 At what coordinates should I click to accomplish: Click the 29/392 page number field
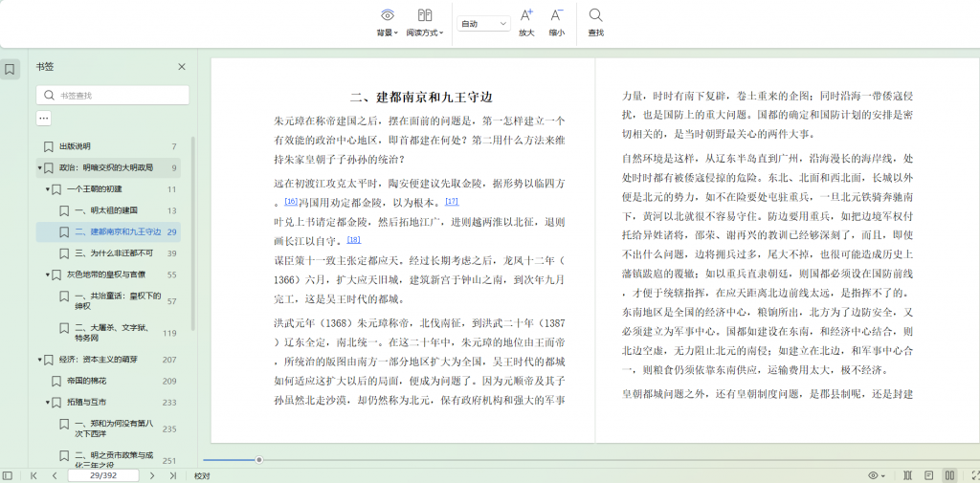click(103, 475)
